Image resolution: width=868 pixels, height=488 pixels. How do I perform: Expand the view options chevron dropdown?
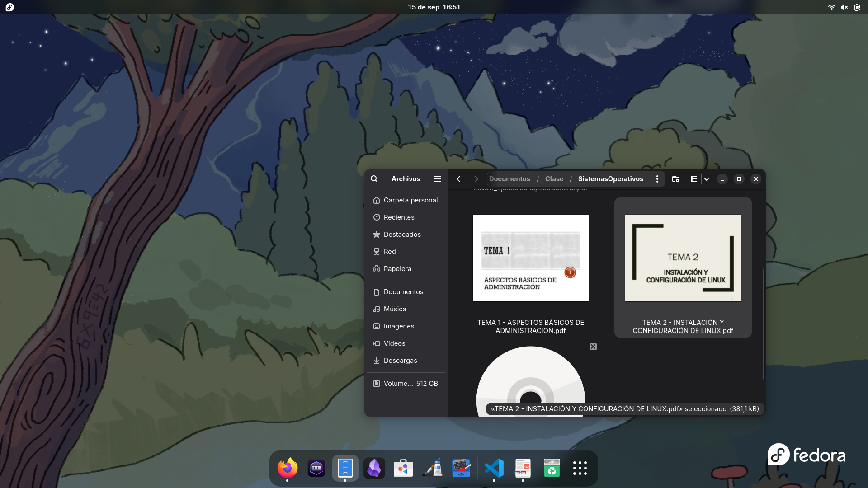point(707,179)
